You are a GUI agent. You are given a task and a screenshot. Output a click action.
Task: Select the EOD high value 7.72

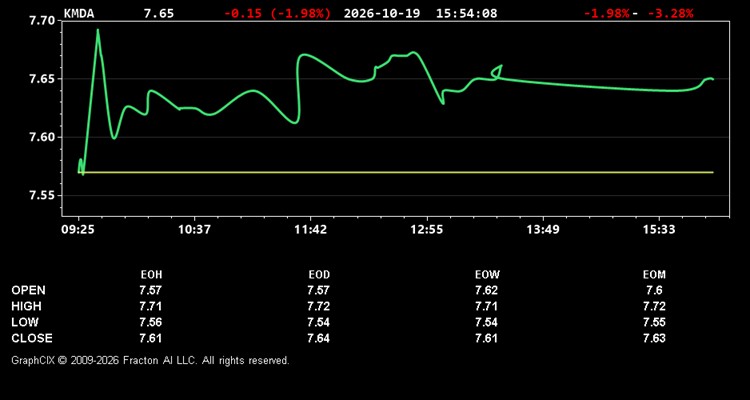[319, 306]
